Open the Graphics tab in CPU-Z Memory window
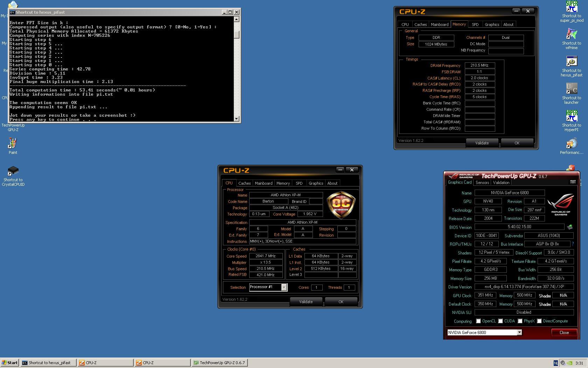Viewport: 588px width, 368px height. [x=492, y=25]
